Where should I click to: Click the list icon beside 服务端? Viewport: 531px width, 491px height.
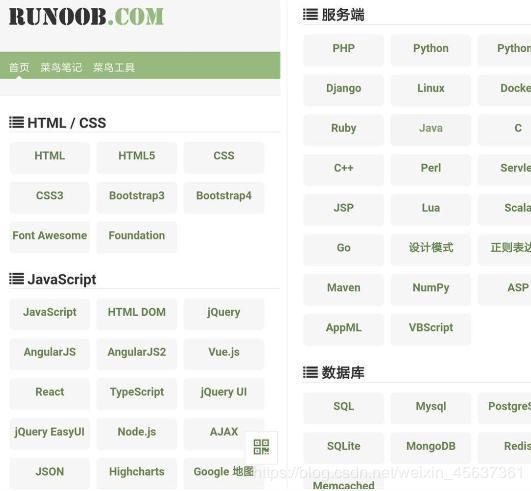pyautogui.click(x=310, y=15)
